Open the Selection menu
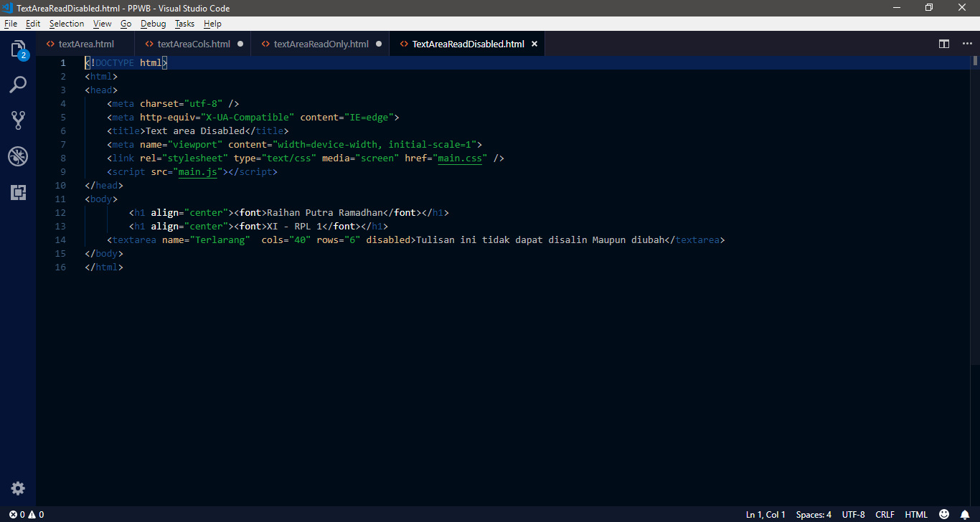 pyautogui.click(x=67, y=24)
